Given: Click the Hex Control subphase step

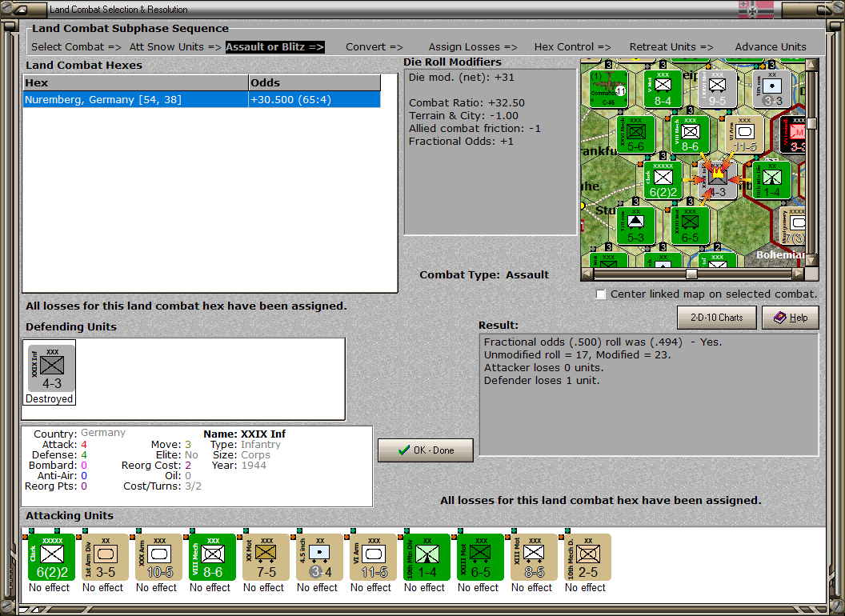Looking at the screenshot, I should (572, 47).
